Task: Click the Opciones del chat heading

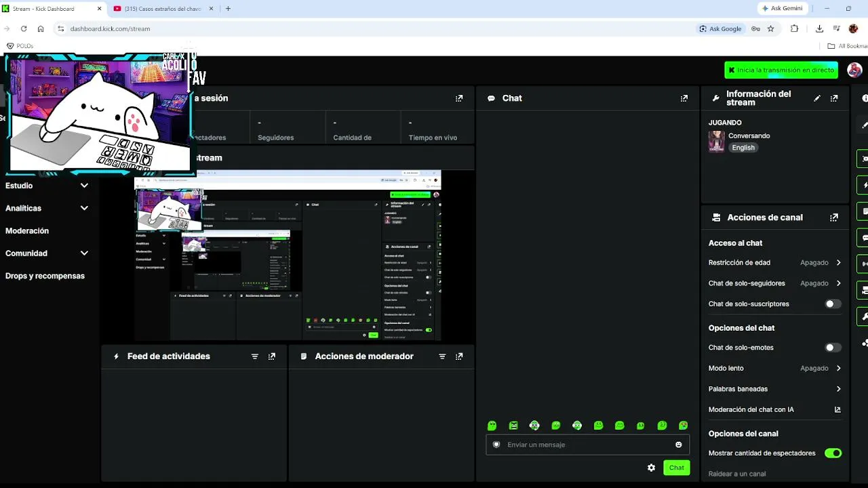Action: (741, 328)
